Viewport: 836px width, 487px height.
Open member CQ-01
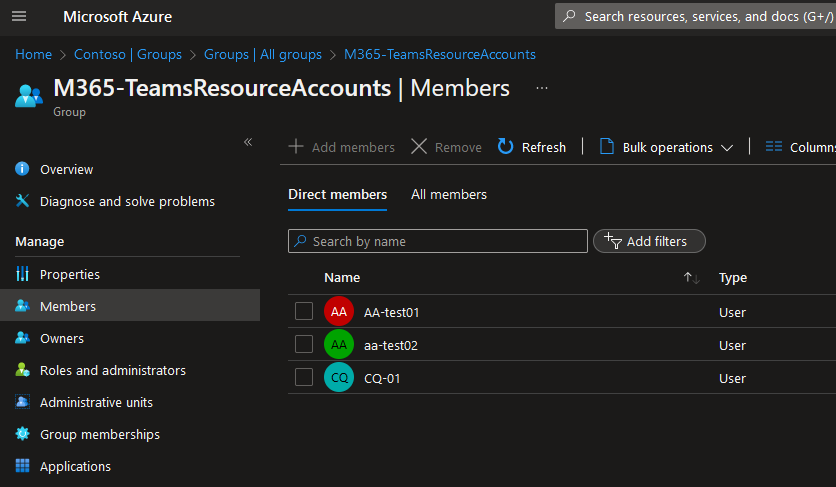382,379
